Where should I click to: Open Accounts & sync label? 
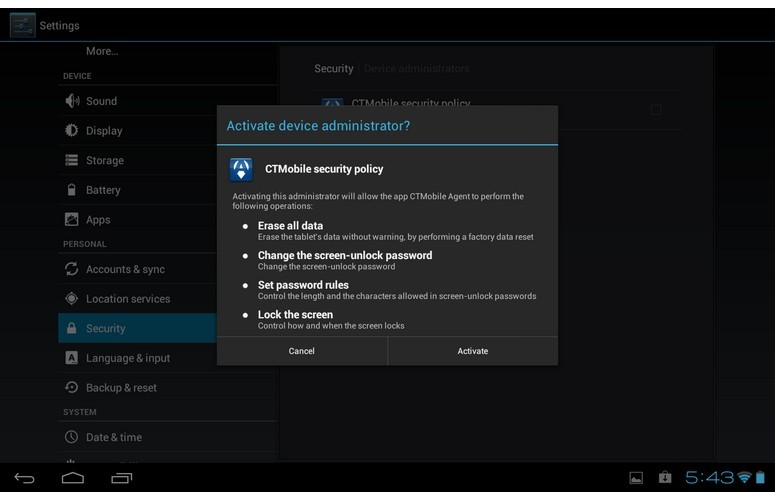pyautogui.click(x=126, y=269)
